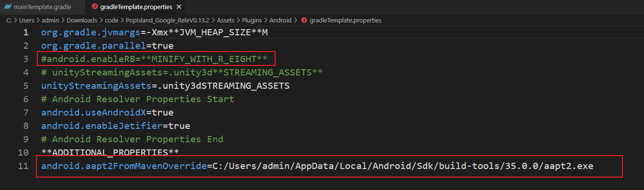Open the Users breadcrumb segment

click(x=26, y=20)
